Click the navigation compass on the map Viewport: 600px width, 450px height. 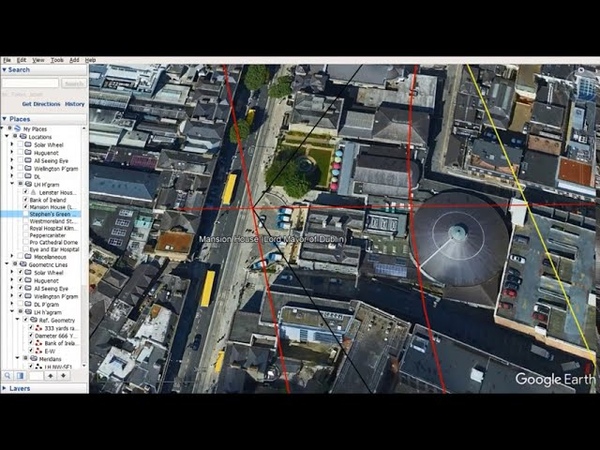583,85
